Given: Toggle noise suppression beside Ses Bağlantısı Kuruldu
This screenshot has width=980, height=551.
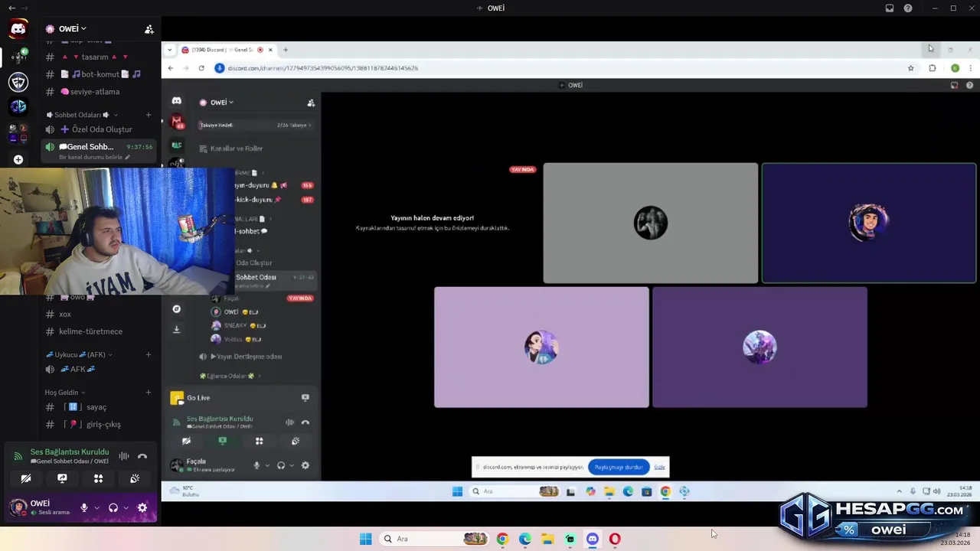Looking at the screenshot, I should point(123,456).
